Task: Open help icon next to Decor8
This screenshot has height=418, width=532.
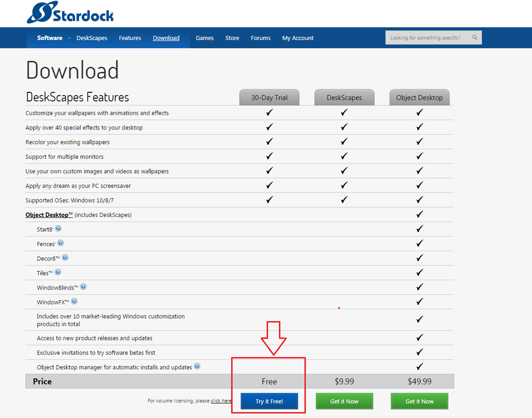Action: pos(65,258)
